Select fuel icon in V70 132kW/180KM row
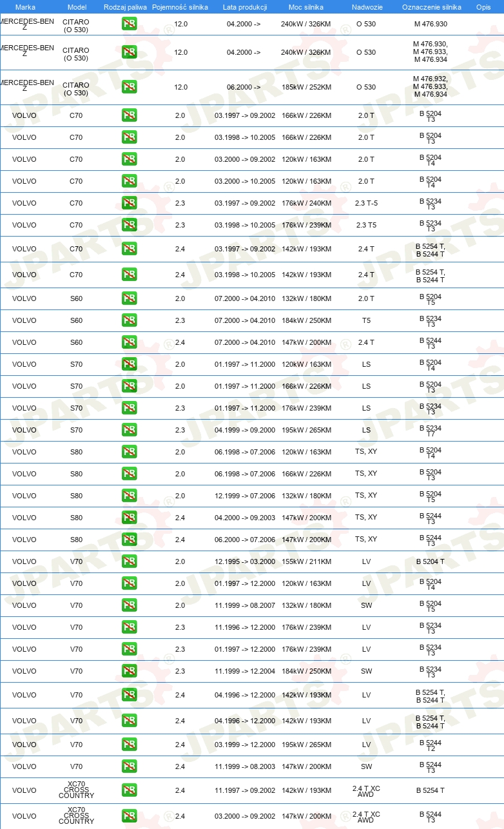This screenshot has width=504, height=829. click(x=129, y=605)
